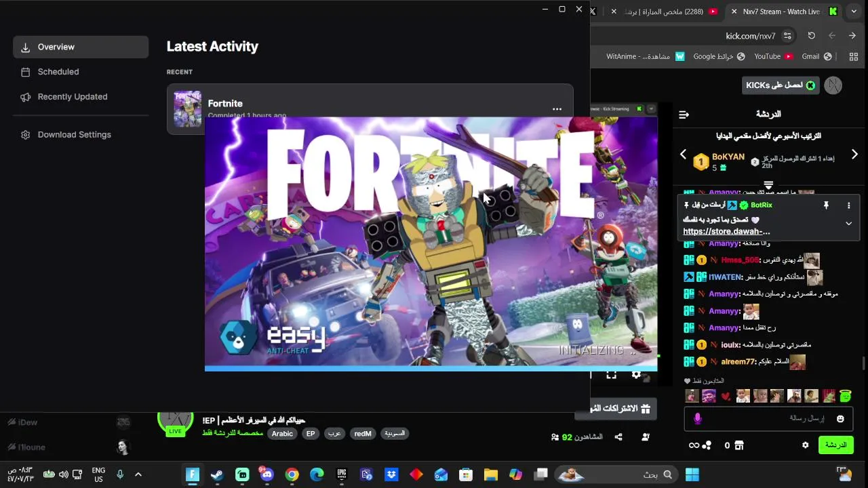Close the YouTube (2288) browser tab

point(614,12)
